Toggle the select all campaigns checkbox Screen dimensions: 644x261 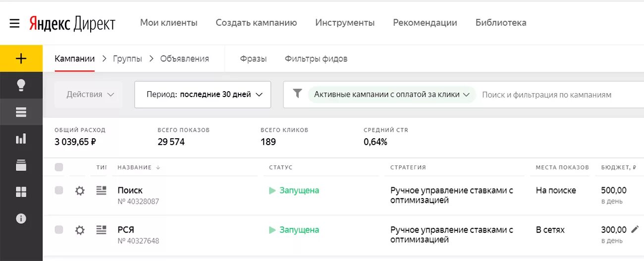pos(59,167)
